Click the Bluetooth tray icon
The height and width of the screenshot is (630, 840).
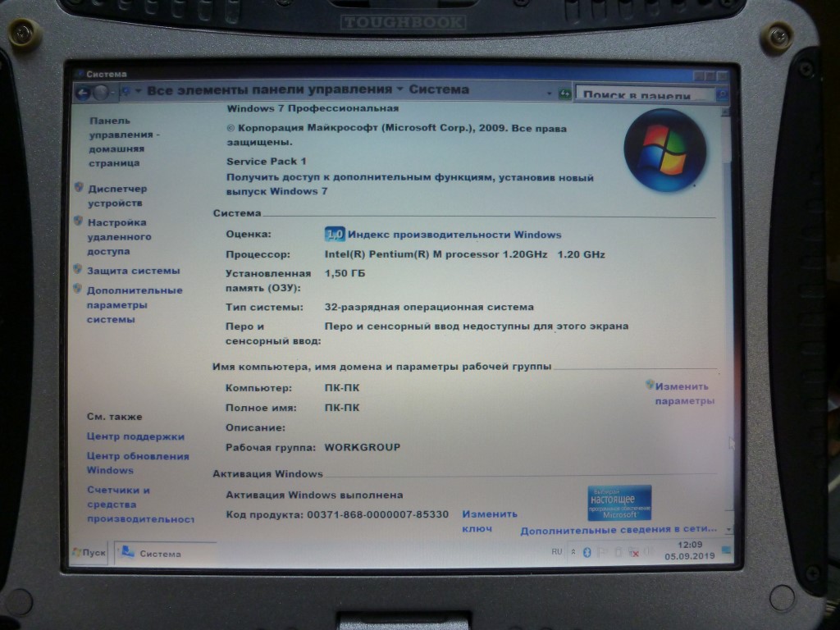coord(587,552)
